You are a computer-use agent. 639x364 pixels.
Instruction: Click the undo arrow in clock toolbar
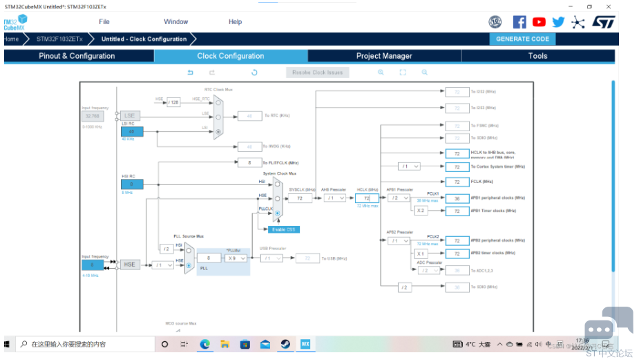[190, 73]
